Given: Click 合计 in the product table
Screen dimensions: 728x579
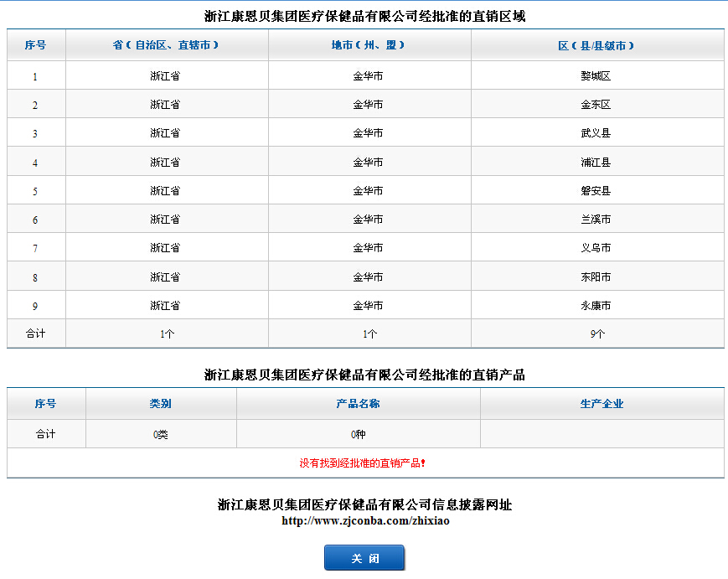Looking at the screenshot, I should point(45,434).
